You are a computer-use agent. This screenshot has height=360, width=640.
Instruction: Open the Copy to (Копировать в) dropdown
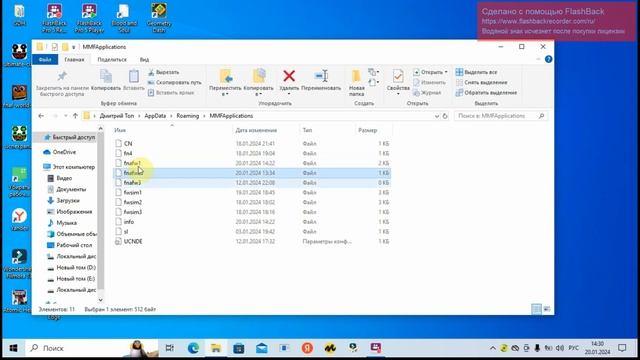[x=258, y=82]
